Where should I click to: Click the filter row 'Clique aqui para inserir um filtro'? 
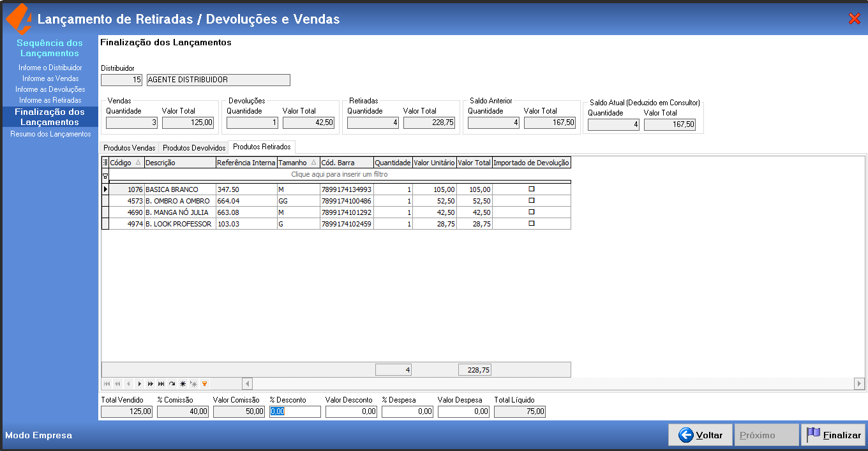click(x=340, y=174)
